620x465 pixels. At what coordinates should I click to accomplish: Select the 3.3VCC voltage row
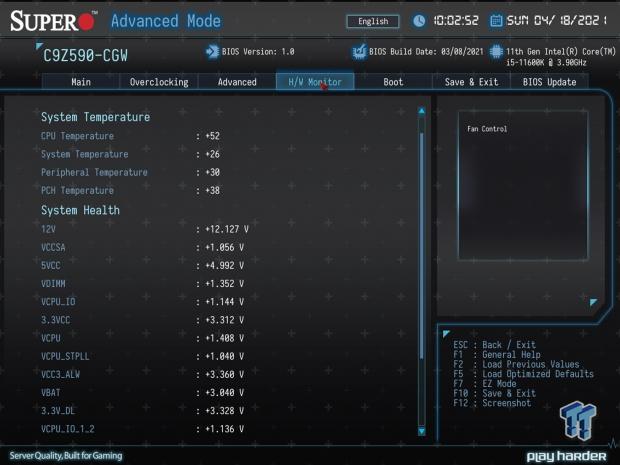[x=142, y=320]
